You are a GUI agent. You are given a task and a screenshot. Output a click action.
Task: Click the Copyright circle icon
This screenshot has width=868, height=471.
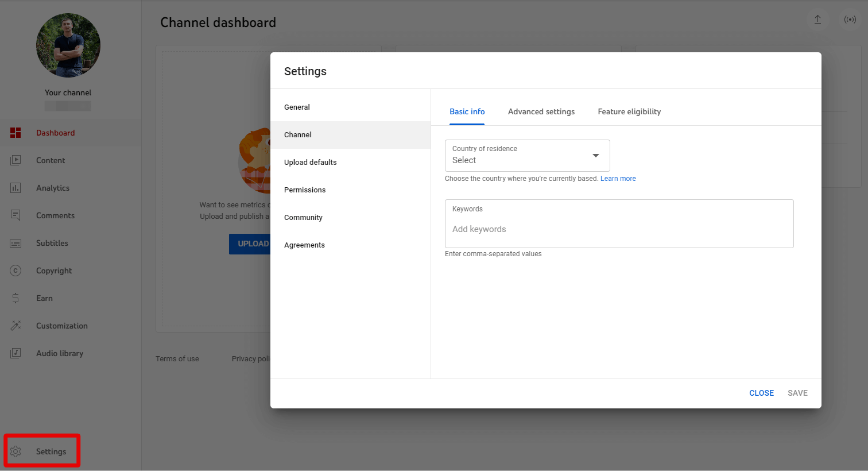15,271
